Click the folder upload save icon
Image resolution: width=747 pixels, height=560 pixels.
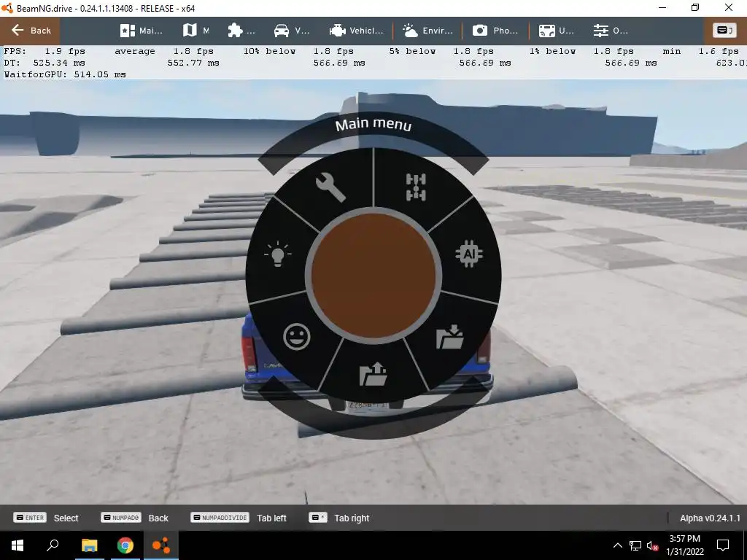[373, 374]
